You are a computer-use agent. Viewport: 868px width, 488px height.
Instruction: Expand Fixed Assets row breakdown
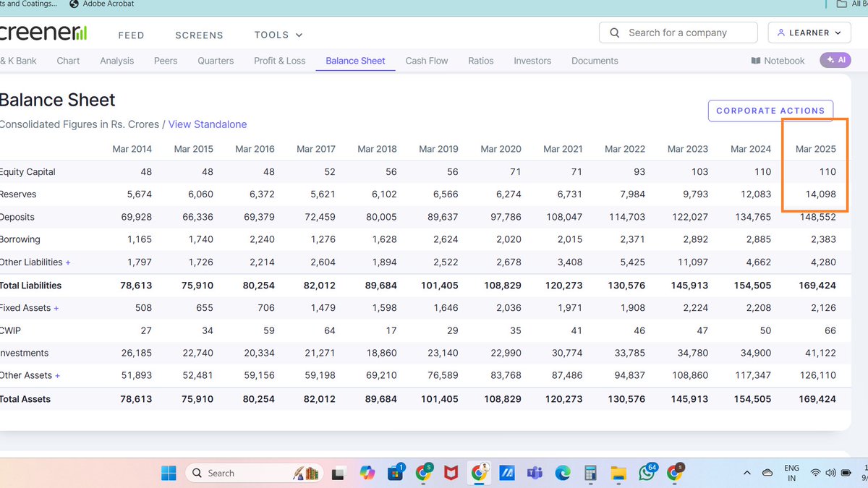(56, 308)
